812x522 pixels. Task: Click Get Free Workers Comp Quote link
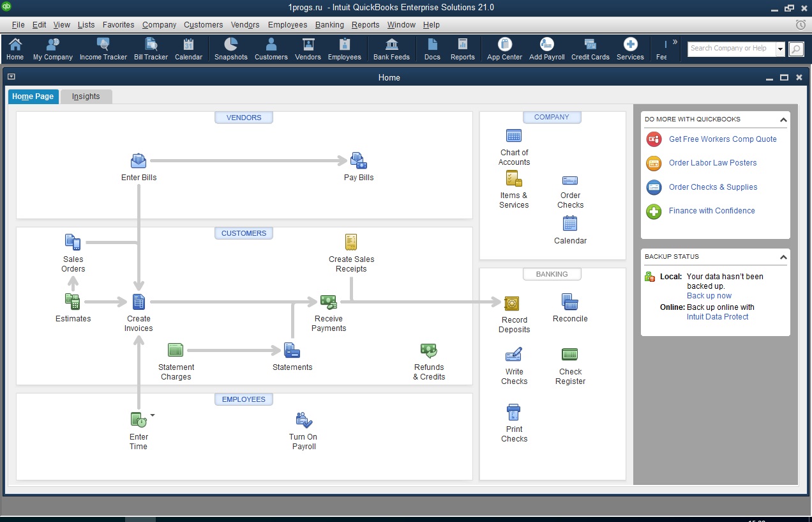coord(723,139)
